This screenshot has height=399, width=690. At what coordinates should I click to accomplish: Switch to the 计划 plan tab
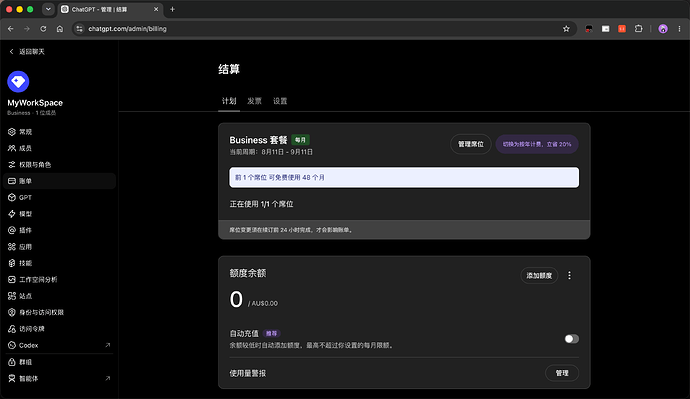229,101
